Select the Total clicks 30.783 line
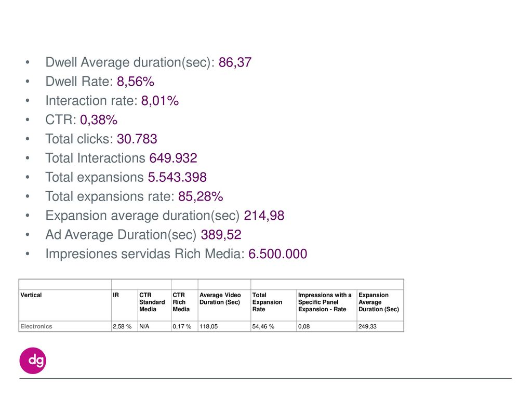 [x=101, y=139]
